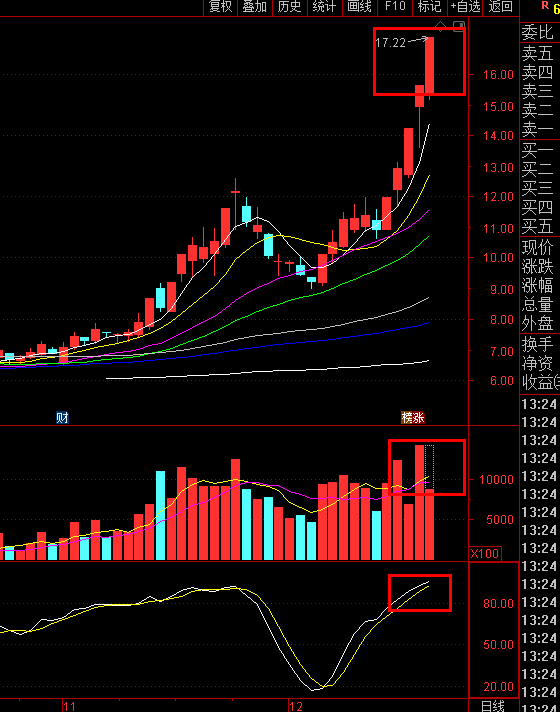Open the 叠加 overlay option
Image resolution: width=560 pixels, height=712 pixels.
(255, 6)
